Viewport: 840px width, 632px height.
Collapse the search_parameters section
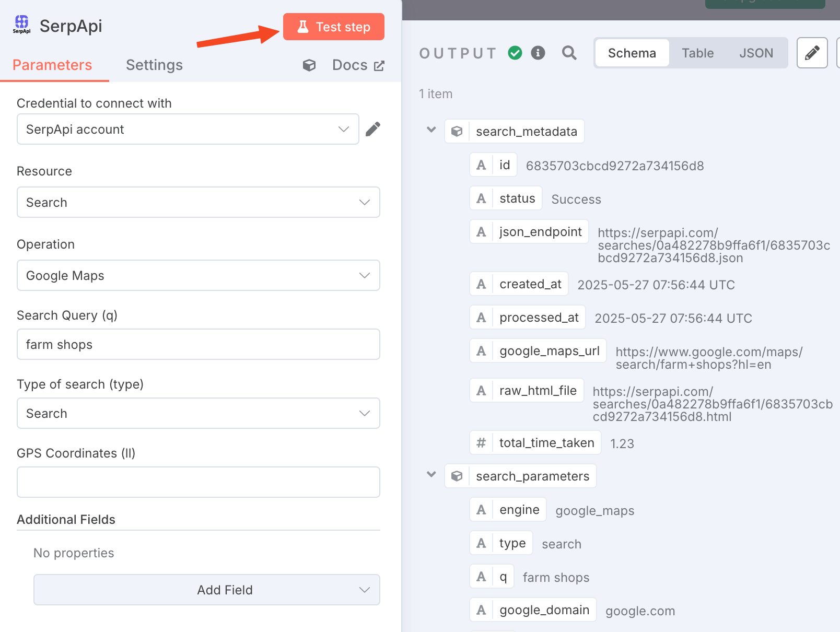[x=431, y=475]
